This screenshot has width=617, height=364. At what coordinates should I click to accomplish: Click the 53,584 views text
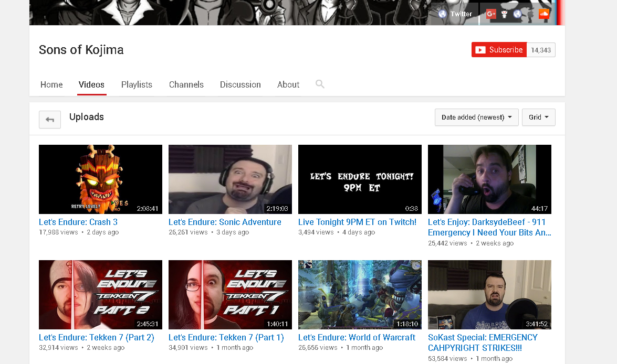pos(447,359)
